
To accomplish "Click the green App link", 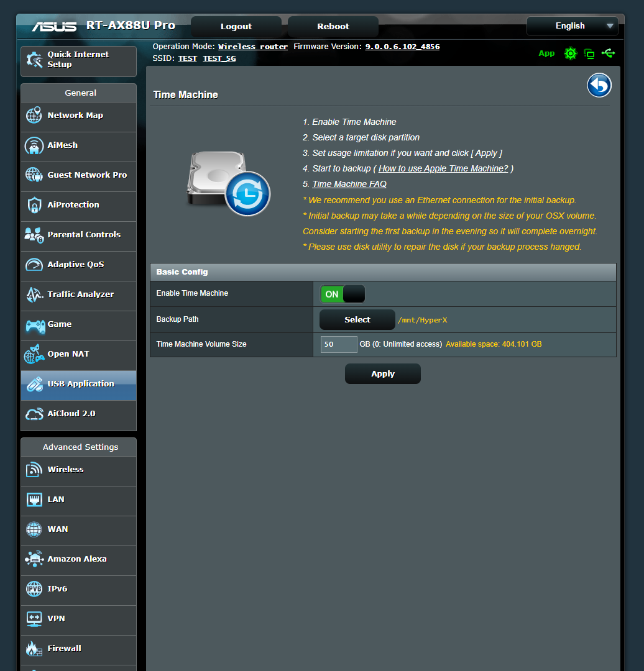I will coord(546,53).
